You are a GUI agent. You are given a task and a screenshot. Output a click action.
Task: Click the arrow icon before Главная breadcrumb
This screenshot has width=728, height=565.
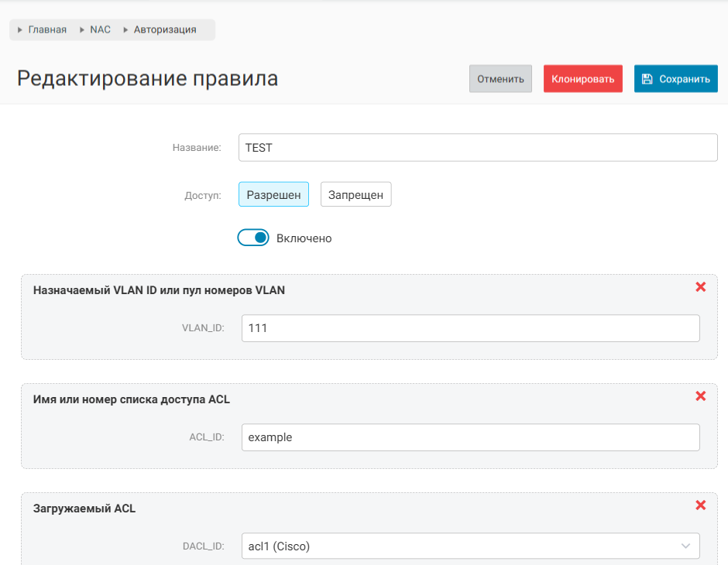coord(21,30)
